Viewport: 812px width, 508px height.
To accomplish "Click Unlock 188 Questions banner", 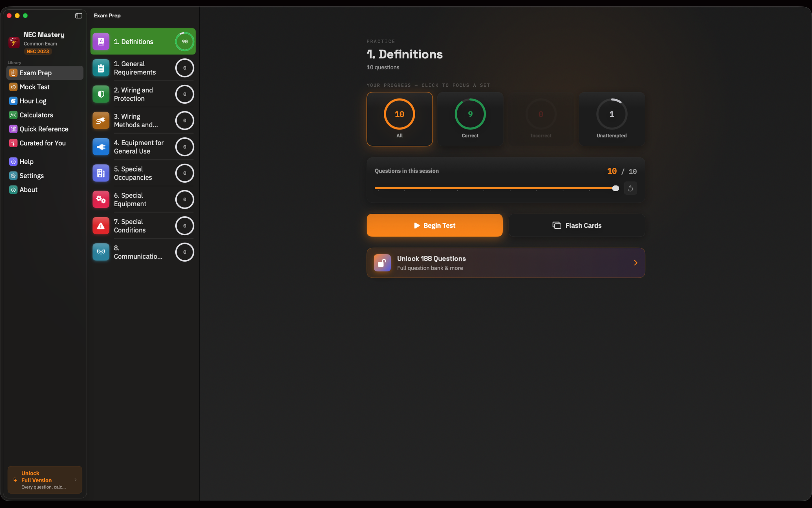I will tap(506, 263).
